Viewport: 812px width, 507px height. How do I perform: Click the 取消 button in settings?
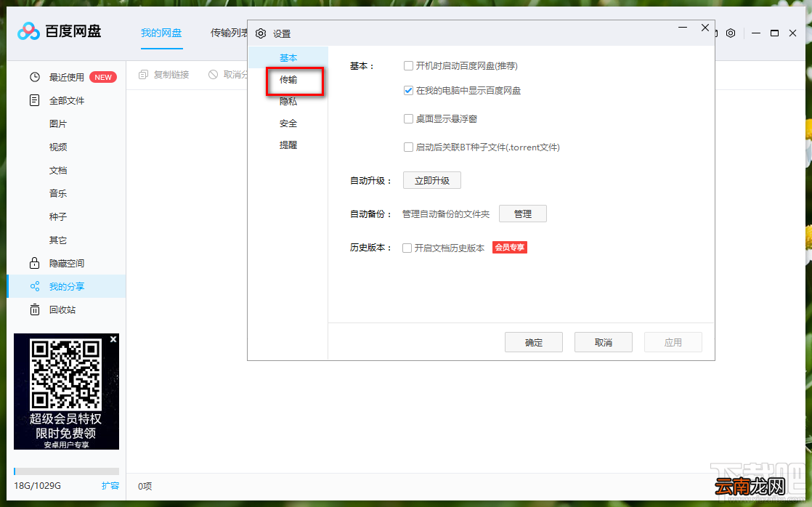pos(604,342)
